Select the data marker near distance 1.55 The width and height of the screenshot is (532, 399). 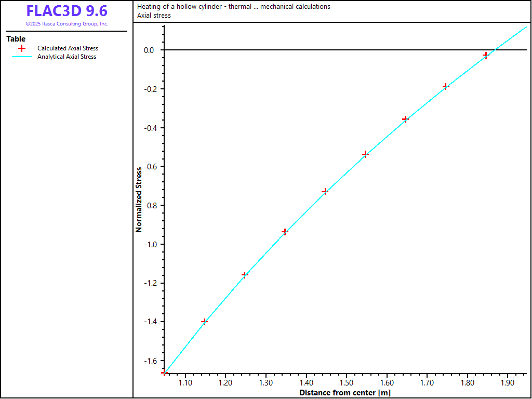365,154
